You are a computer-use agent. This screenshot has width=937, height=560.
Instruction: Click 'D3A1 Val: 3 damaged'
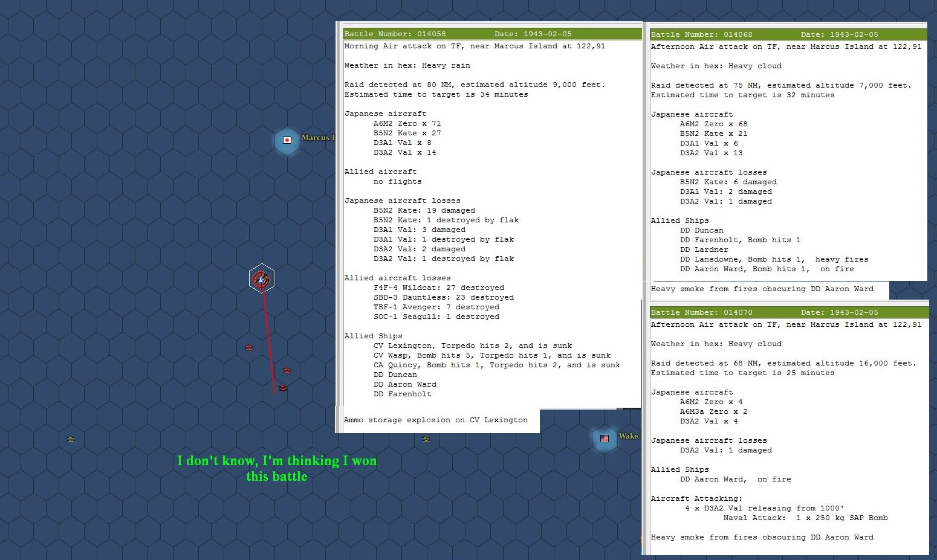419,230
